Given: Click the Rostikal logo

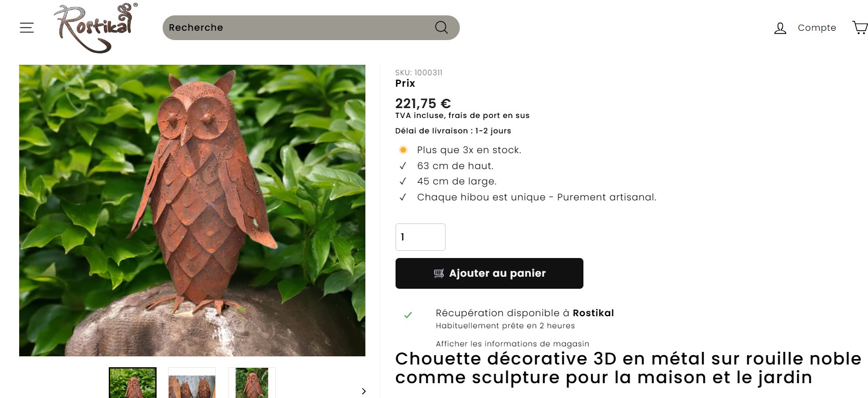Looking at the screenshot, I should (96, 28).
